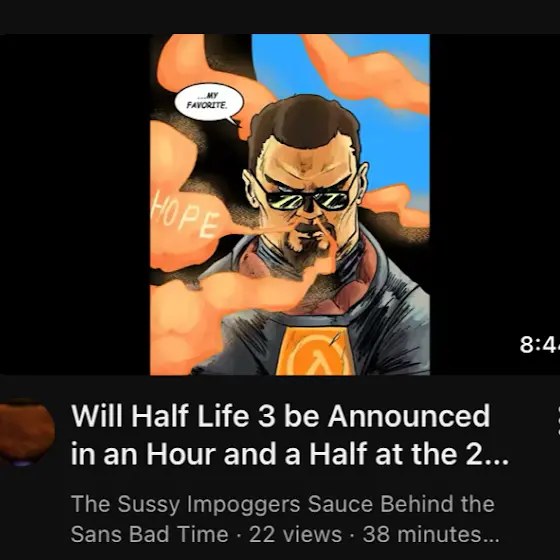Open "The Sussy Impoggers Sauce Behind the" channel
The width and height of the screenshot is (560, 560).
tap(283, 504)
